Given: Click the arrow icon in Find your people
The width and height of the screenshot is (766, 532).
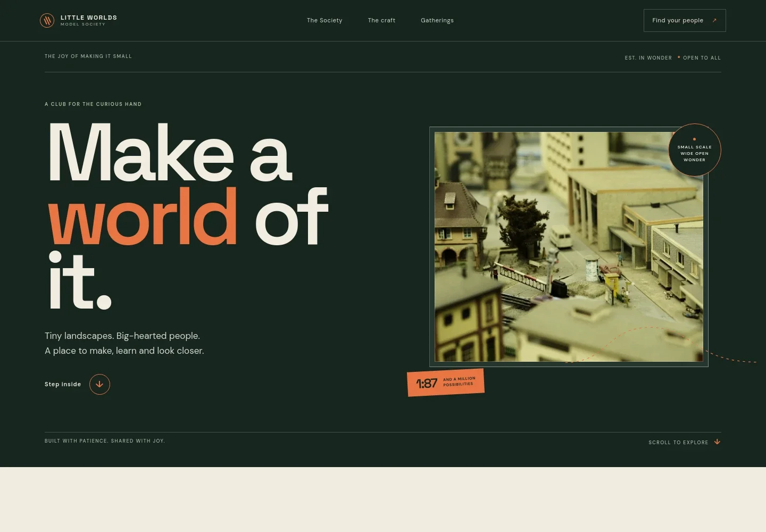Looking at the screenshot, I should (x=714, y=20).
